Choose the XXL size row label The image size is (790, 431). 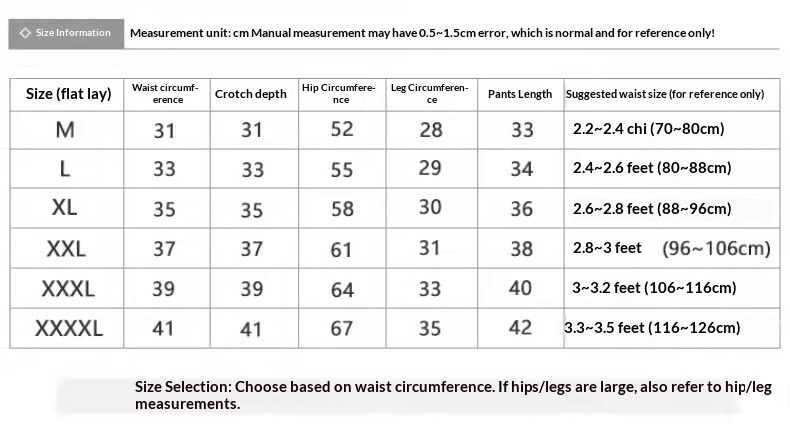point(66,248)
